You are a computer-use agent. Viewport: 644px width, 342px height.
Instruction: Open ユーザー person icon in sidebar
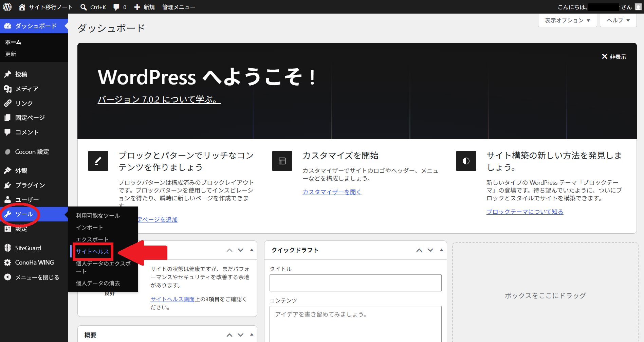click(7, 200)
